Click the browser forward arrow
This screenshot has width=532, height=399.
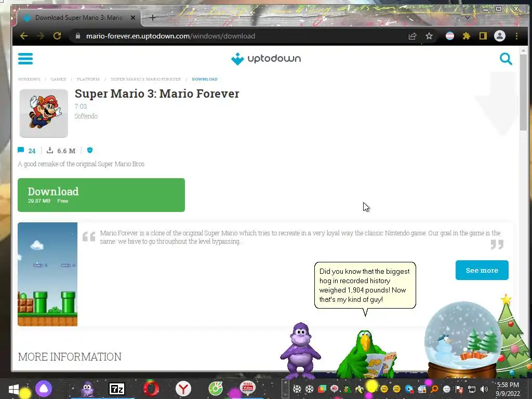point(41,36)
